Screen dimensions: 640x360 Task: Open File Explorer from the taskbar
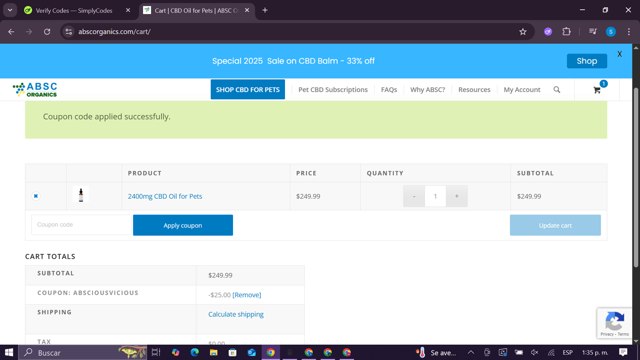213,352
